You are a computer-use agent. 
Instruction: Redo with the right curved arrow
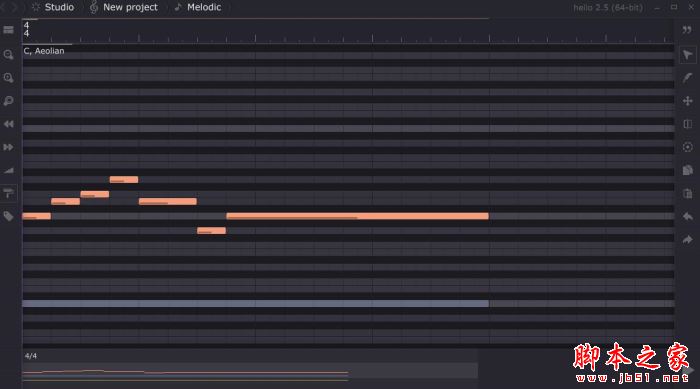(x=688, y=240)
